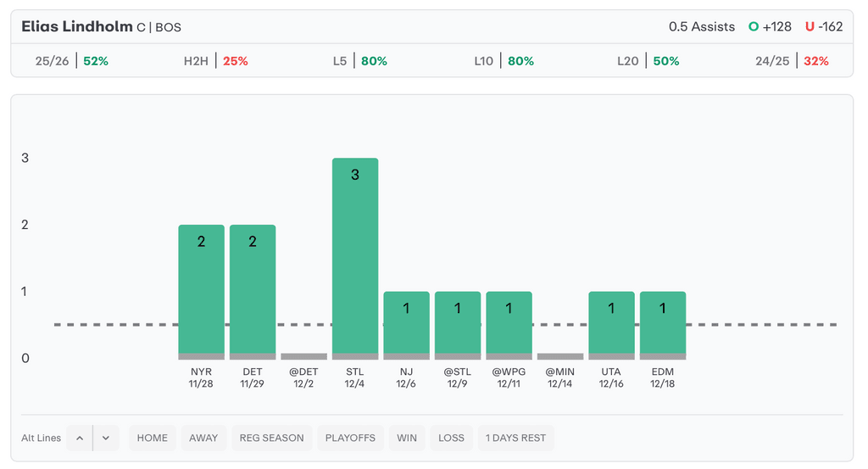Screen dimensions: 868x469
Task: Select the Under -162 odds
Action: 823,26
